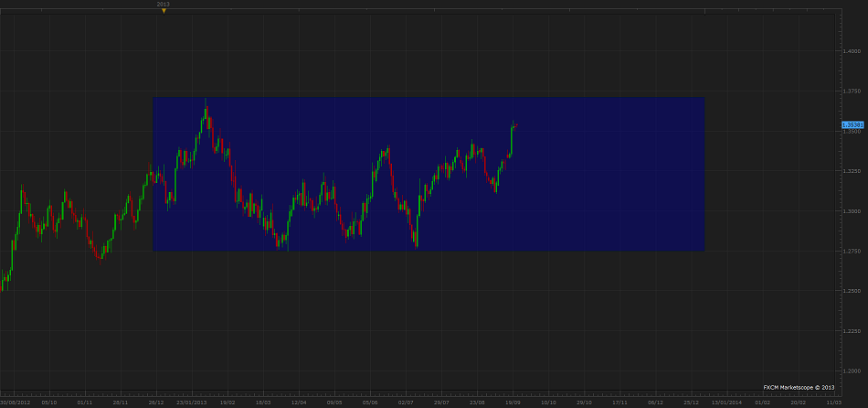Click the 1.3000 price axis label
This screenshot has width=868, height=408.
[x=852, y=211]
